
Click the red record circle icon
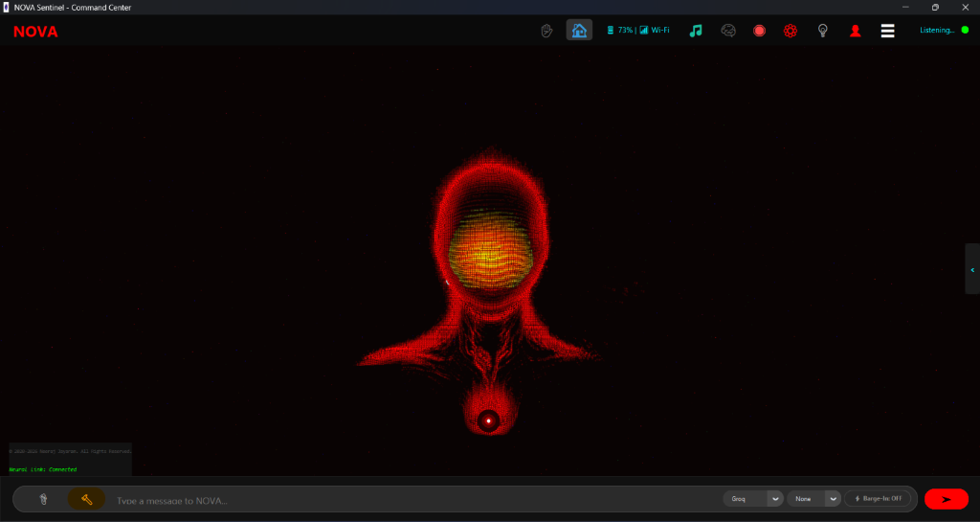(759, 30)
